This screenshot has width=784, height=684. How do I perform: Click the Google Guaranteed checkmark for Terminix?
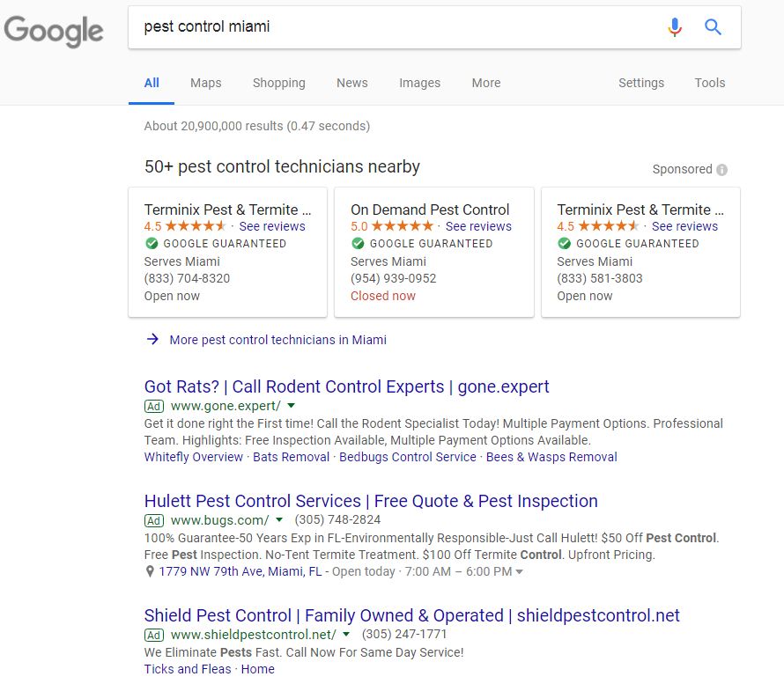[x=151, y=244]
